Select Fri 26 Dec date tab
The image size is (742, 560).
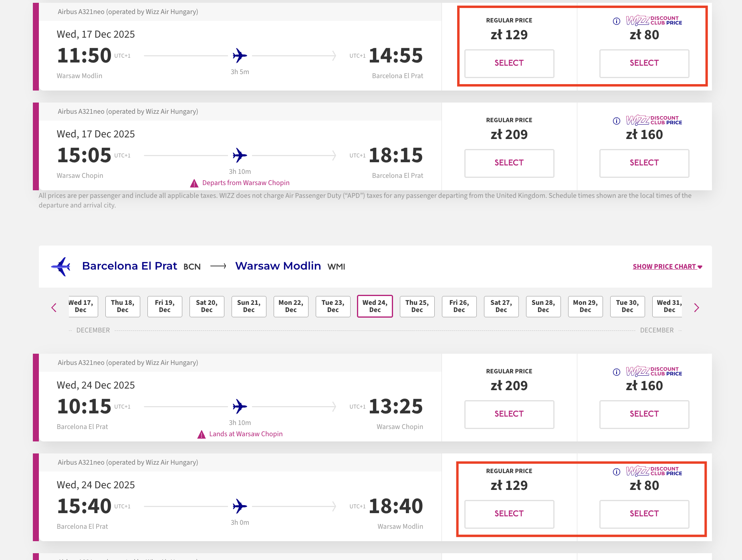[459, 306]
